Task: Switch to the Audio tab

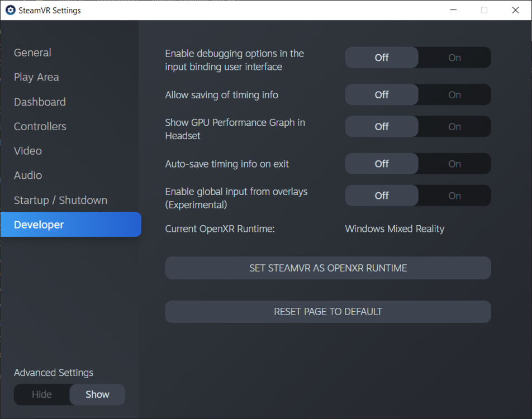Action: pos(28,175)
